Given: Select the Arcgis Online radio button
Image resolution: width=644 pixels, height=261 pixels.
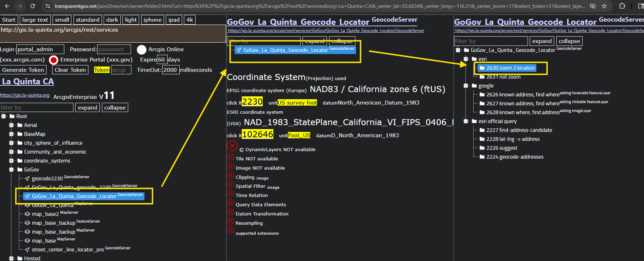Looking at the screenshot, I should (142, 49).
